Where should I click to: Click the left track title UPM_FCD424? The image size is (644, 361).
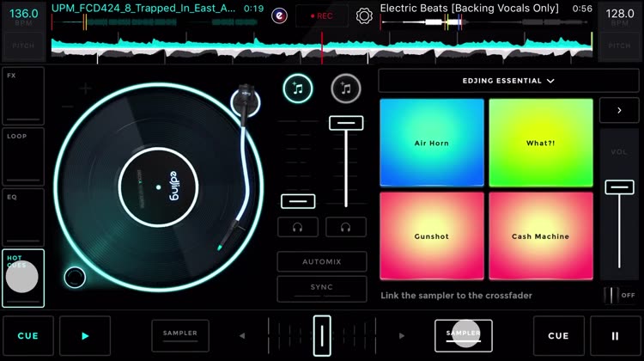[143, 9]
